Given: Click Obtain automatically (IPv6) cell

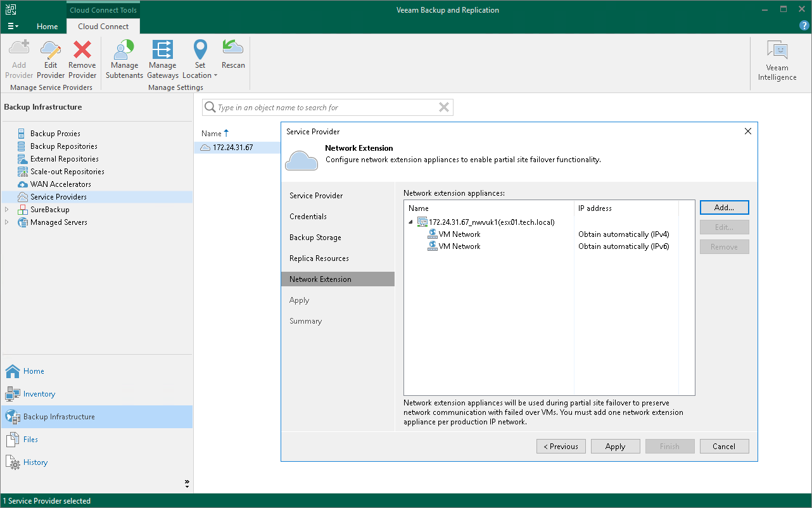Looking at the screenshot, I should (x=624, y=246).
